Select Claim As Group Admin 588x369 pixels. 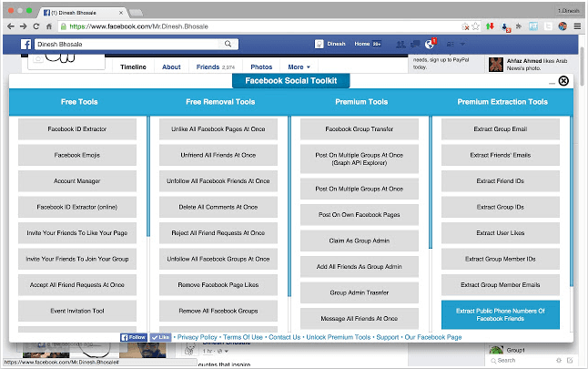pyautogui.click(x=360, y=241)
